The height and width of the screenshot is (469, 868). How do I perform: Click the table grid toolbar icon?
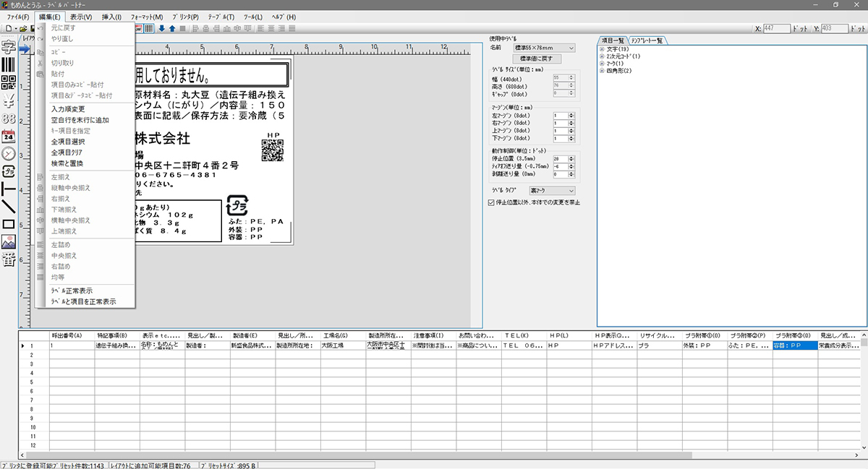tap(148, 28)
